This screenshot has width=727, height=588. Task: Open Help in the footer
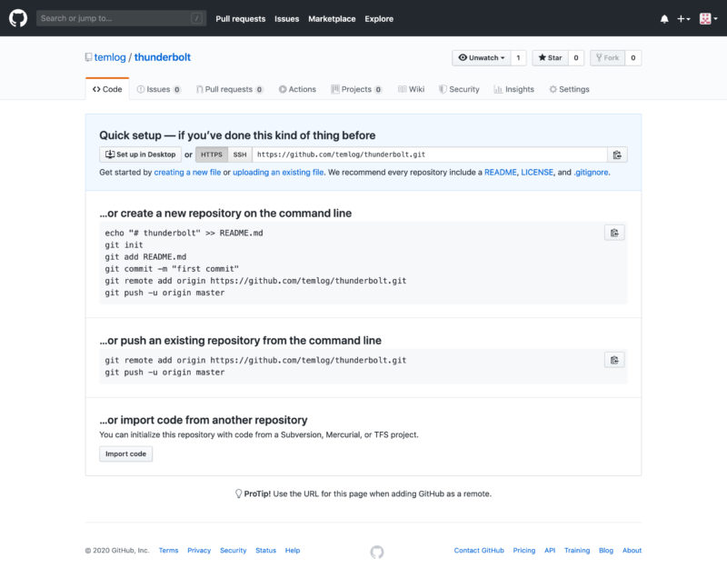pos(293,551)
